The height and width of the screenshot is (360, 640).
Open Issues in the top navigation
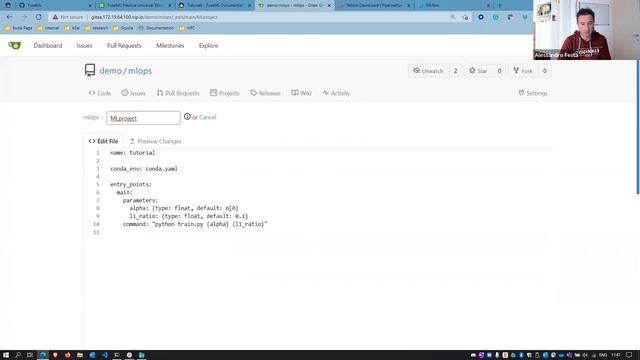(x=84, y=46)
